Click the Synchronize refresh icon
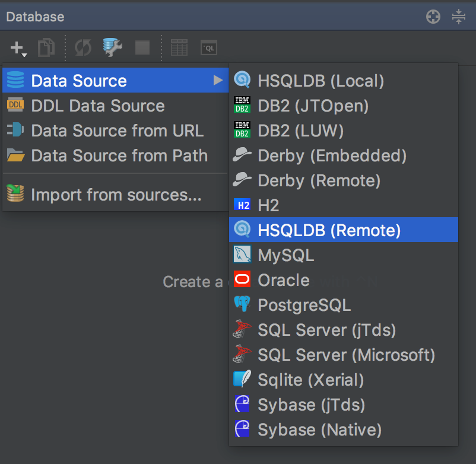The width and height of the screenshot is (476, 464). [x=82, y=47]
